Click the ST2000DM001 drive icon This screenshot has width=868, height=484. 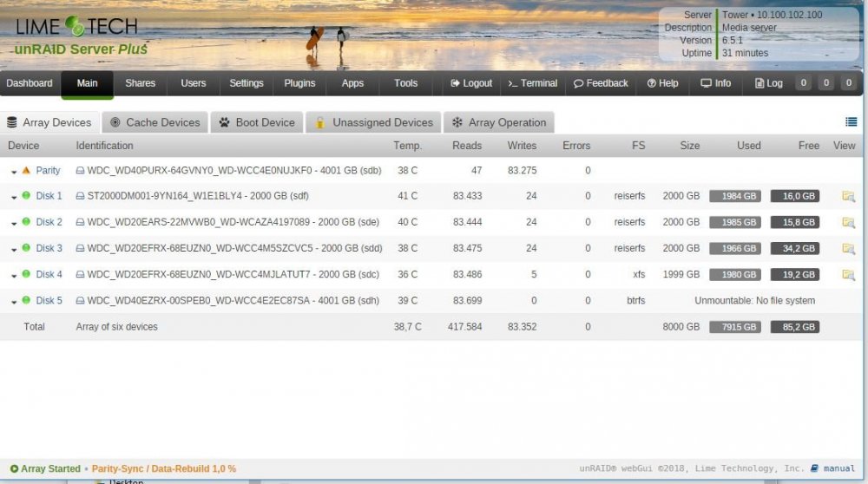tap(80, 196)
